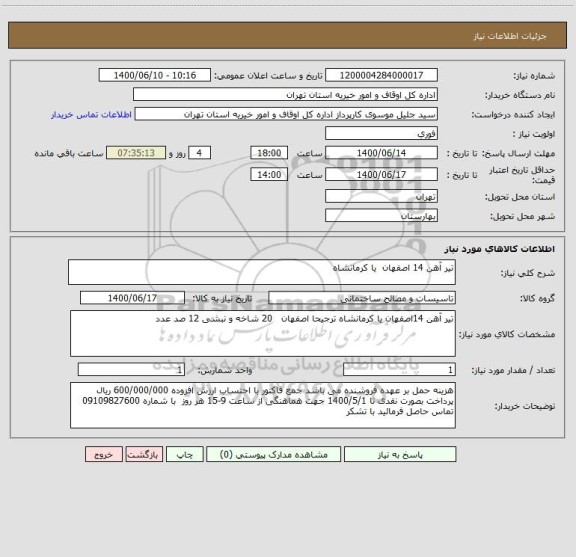This screenshot has height=557, width=576.
Task: Click the تاریخ و ساعت اعلان عمومی label
Action: (x=269, y=76)
